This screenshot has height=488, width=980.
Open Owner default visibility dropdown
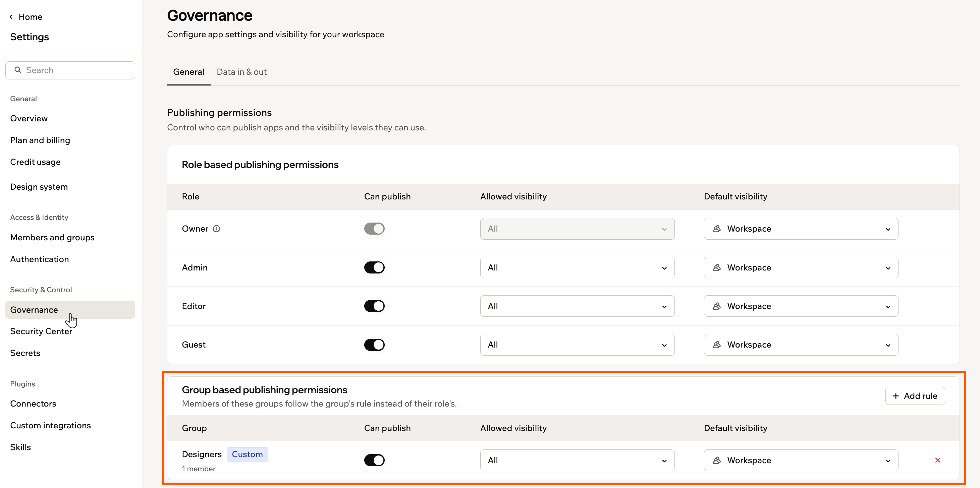point(801,229)
